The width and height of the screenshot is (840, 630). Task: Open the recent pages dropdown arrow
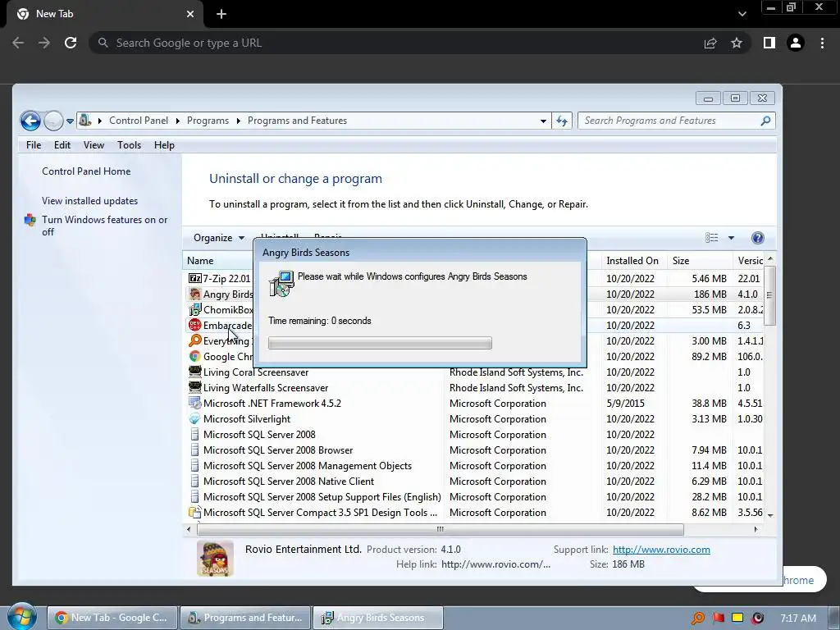coord(70,121)
